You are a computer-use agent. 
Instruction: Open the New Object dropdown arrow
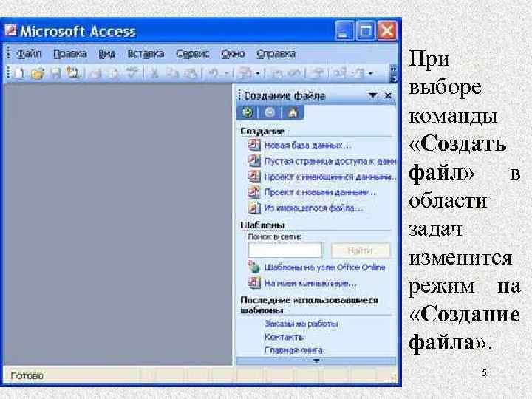370,73
